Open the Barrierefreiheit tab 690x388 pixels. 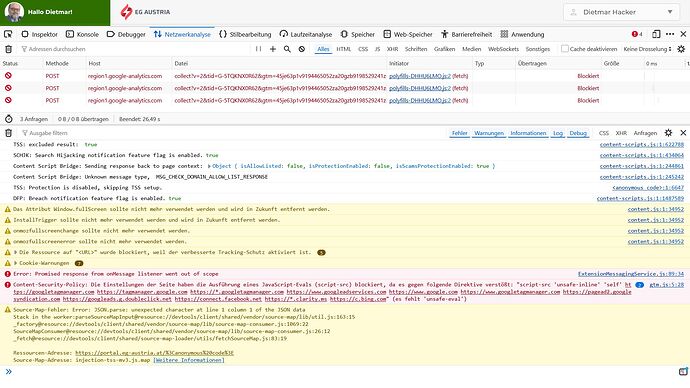point(466,34)
